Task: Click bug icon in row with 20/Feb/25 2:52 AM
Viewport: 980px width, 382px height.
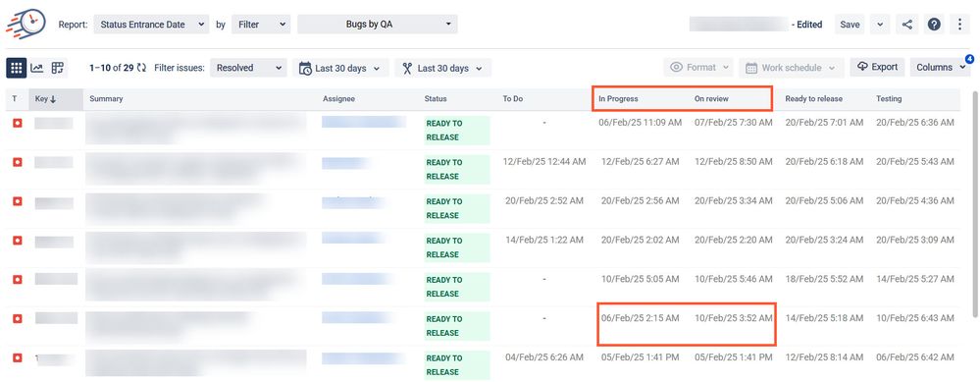Action: point(18,201)
